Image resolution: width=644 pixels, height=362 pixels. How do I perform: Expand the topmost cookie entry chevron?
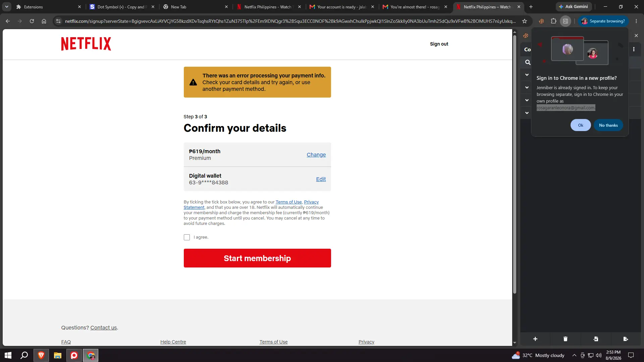527,75
